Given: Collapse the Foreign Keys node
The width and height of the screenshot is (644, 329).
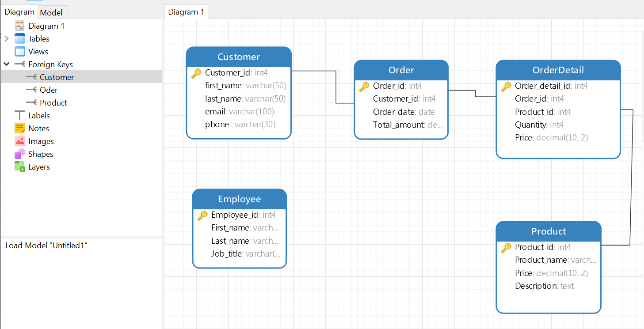Looking at the screenshot, I should point(7,64).
